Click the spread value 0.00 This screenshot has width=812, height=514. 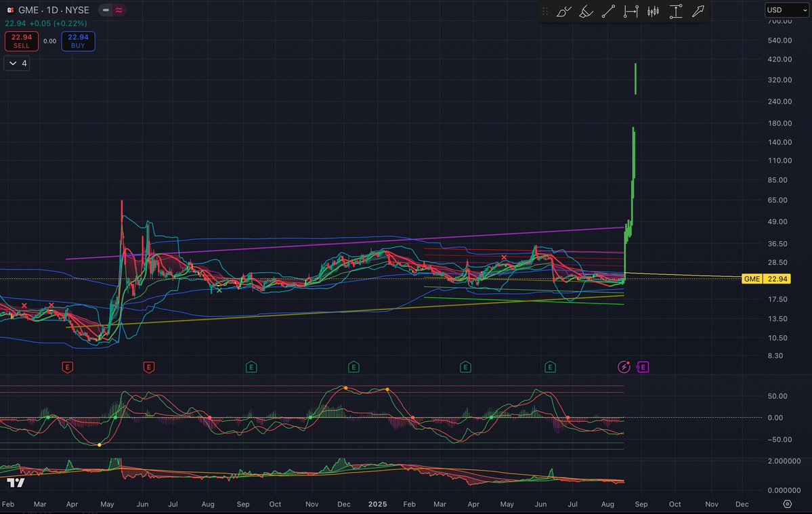(x=49, y=41)
